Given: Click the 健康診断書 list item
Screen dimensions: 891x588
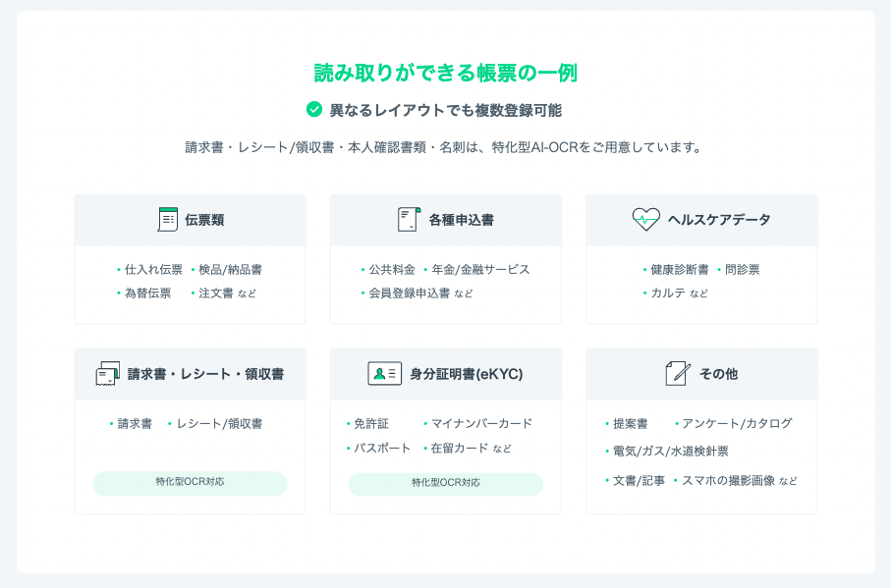Looking at the screenshot, I should (x=679, y=269).
